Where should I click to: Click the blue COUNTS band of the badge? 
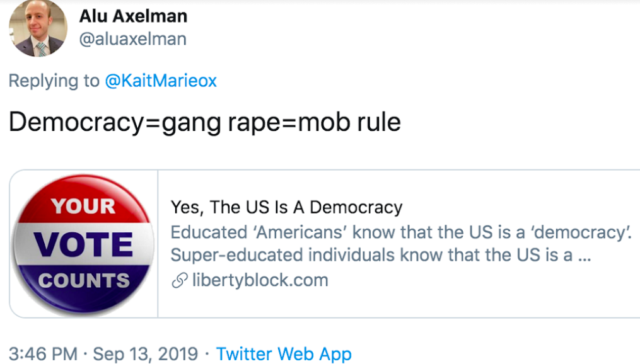83,280
